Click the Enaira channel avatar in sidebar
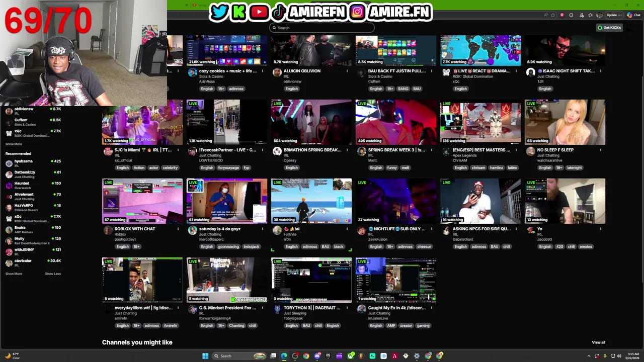 (x=9, y=230)
